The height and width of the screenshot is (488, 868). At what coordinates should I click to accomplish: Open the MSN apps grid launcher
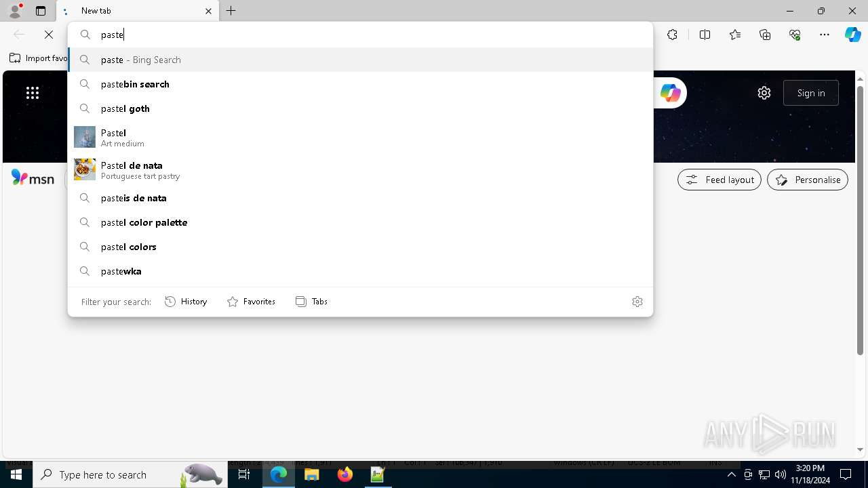33,93
